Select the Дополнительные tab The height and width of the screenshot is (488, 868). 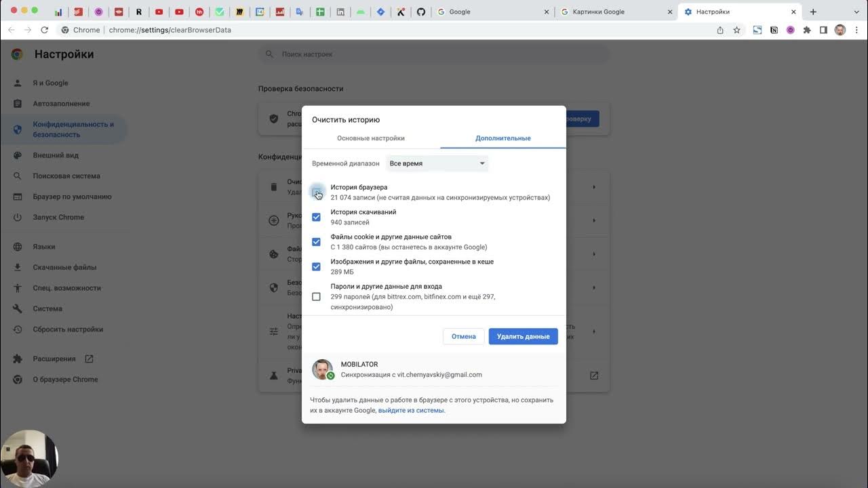pyautogui.click(x=502, y=138)
